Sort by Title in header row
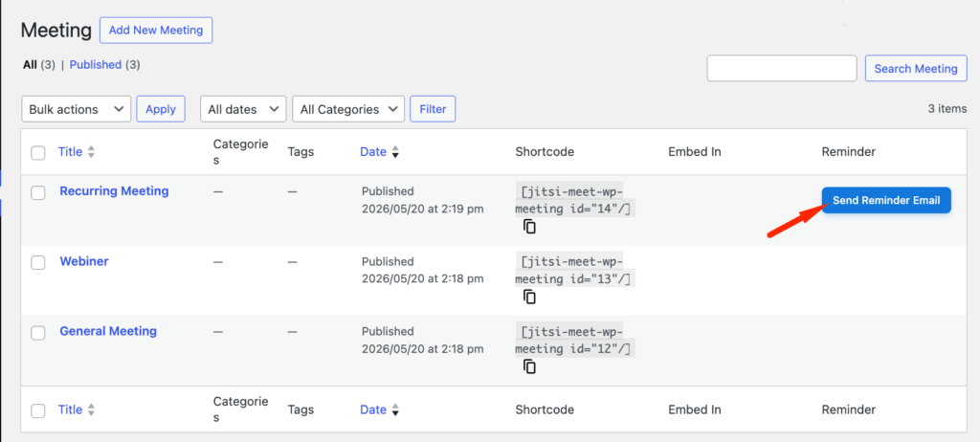This screenshot has width=980, height=442. pos(77,152)
